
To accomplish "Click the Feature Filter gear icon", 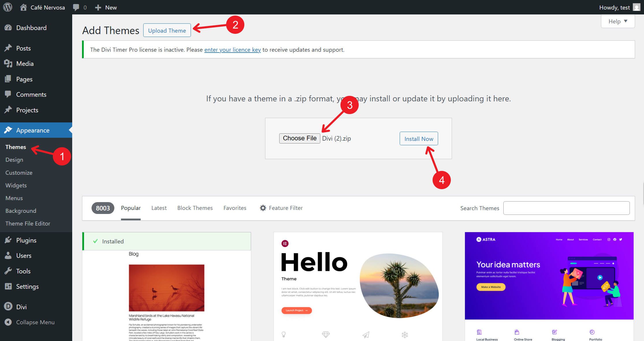I will pos(263,208).
